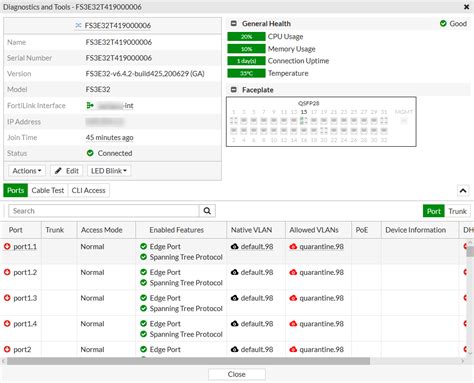Click the horizontal scrollbar thumb
The width and height of the screenshot is (474, 383).
[x=188, y=361]
